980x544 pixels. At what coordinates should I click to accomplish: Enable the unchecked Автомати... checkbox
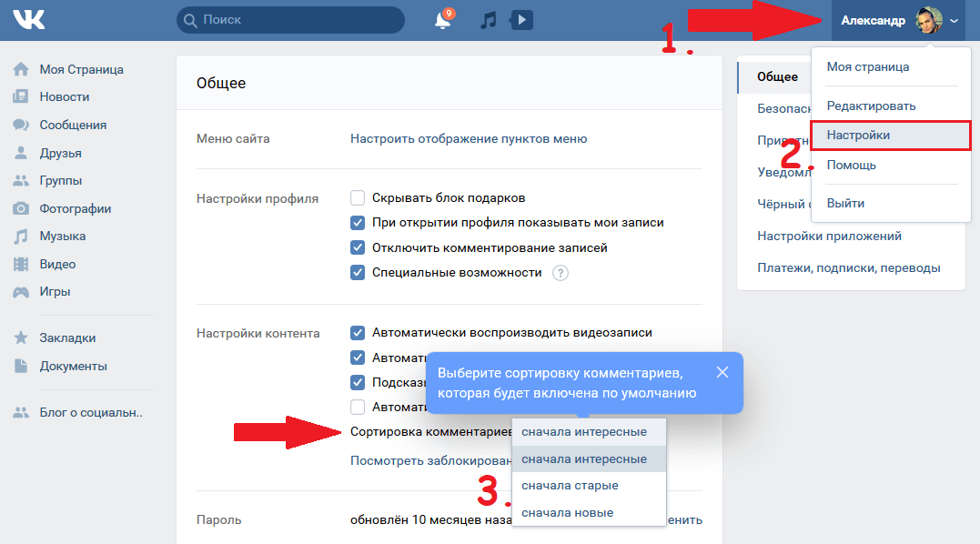point(358,408)
